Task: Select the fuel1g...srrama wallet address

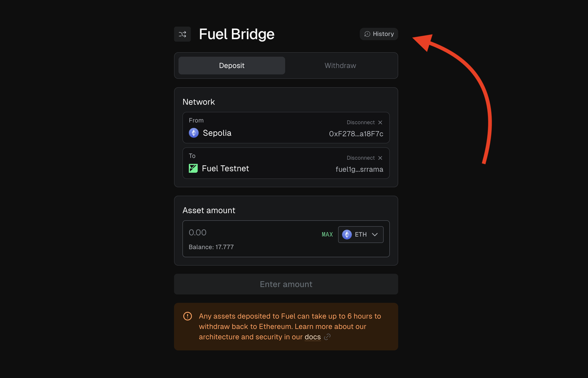Action: (x=359, y=169)
